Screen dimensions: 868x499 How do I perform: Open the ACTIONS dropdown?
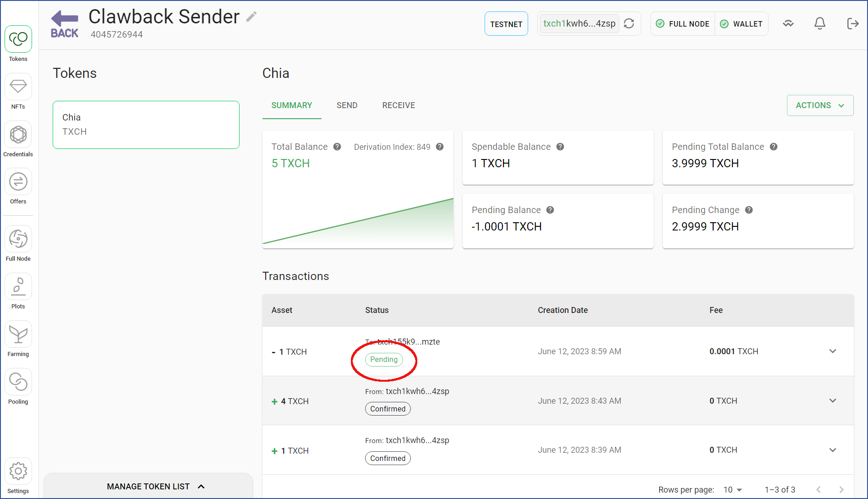point(820,105)
